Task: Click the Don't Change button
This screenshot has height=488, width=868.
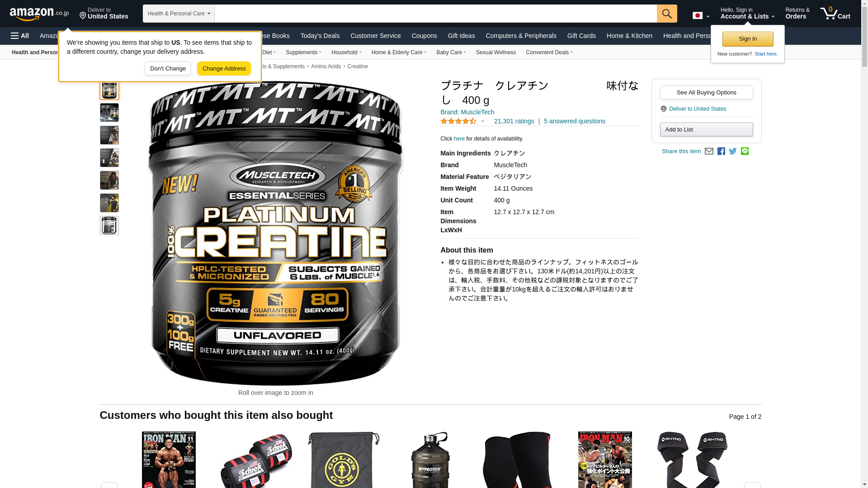Action: click(x=168, y=69)
